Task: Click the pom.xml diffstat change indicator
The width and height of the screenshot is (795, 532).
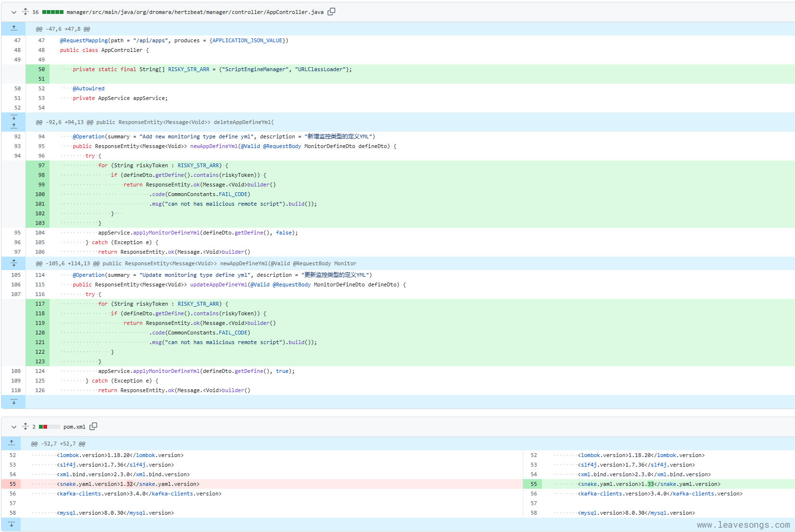Action: coord(49,427)
